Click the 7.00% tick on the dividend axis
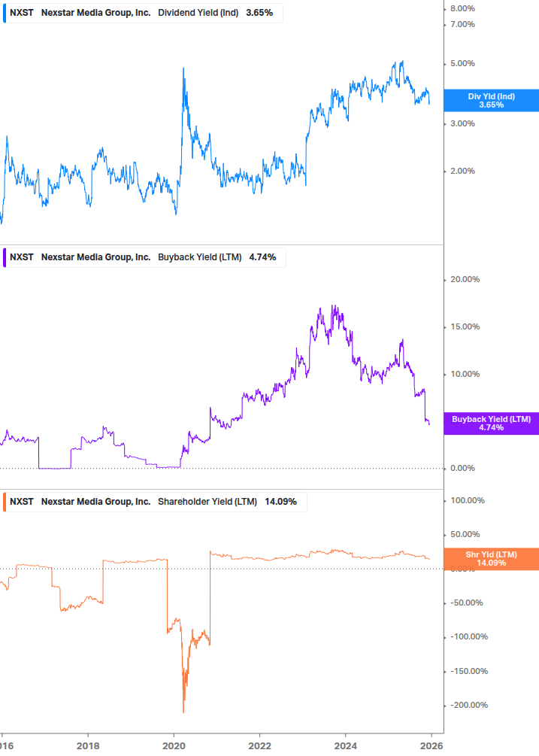This screenshot has width=539, height=756. [x=462, y=24]
